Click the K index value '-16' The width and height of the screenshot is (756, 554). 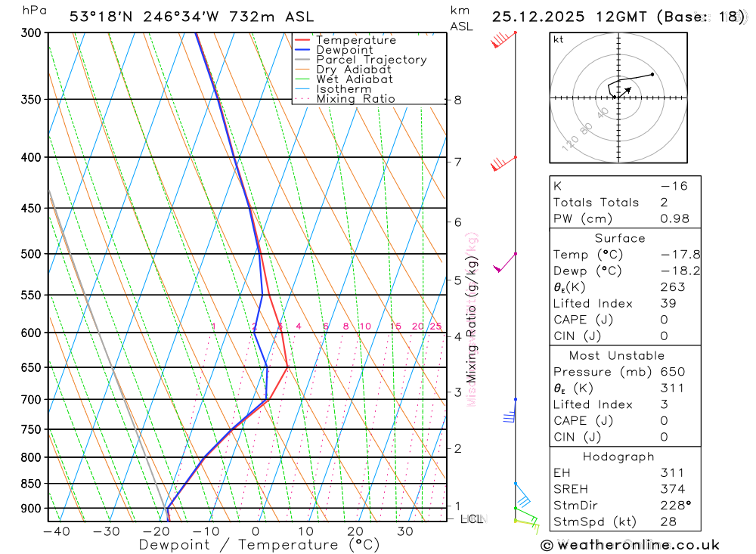tap(674, 186)
